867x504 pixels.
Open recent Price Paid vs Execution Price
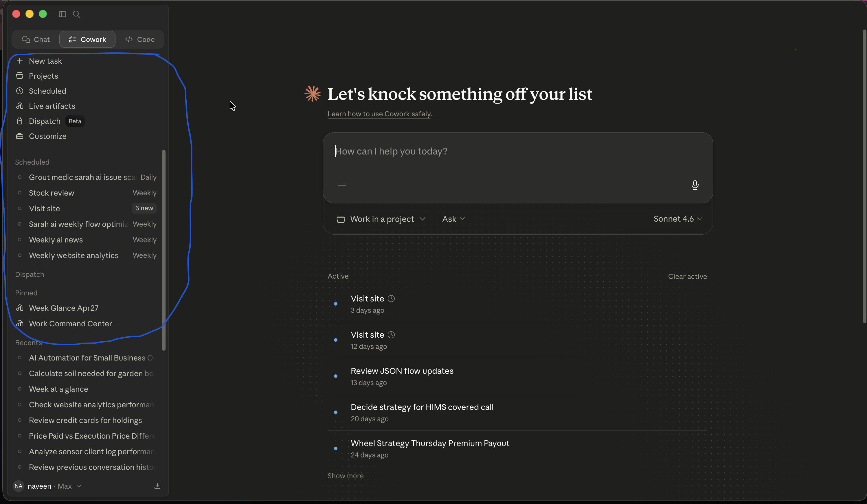(x=86, y=436)
